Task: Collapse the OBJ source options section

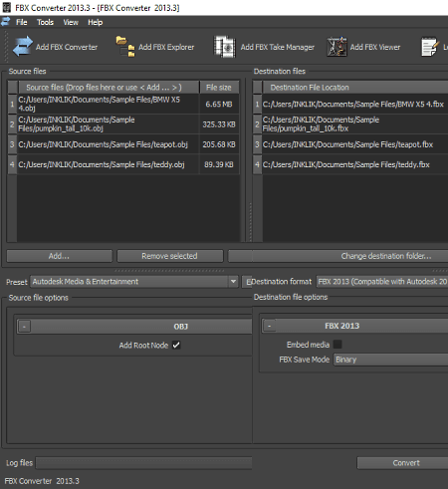Action: pos(24,327)
